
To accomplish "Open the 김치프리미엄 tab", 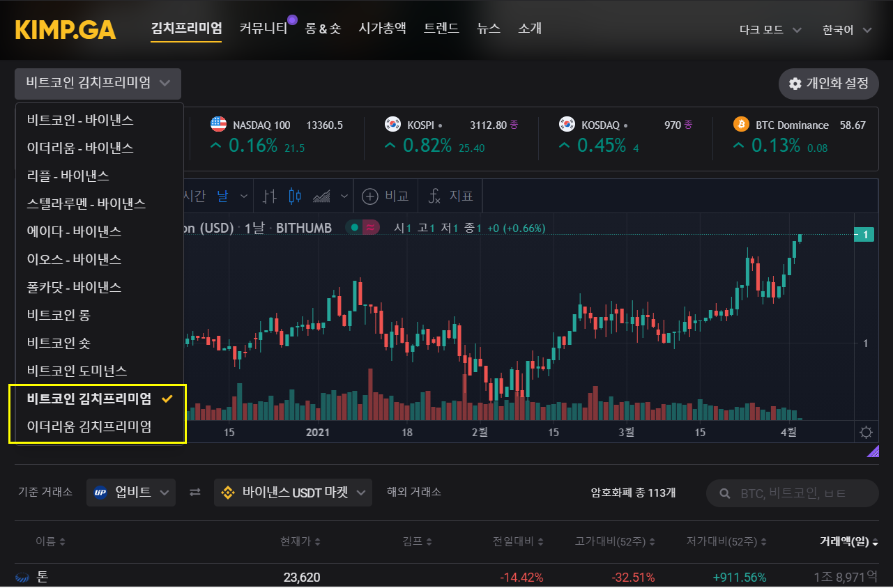I will click(186, 29).
